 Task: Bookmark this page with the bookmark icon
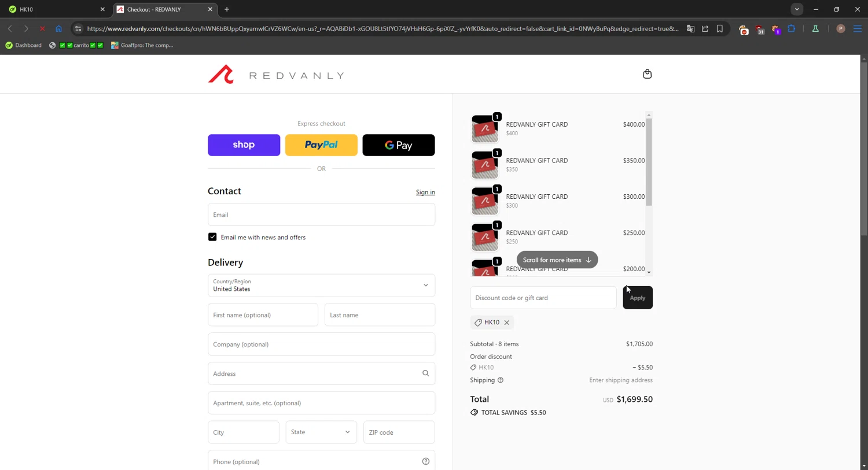coord(720,28)
